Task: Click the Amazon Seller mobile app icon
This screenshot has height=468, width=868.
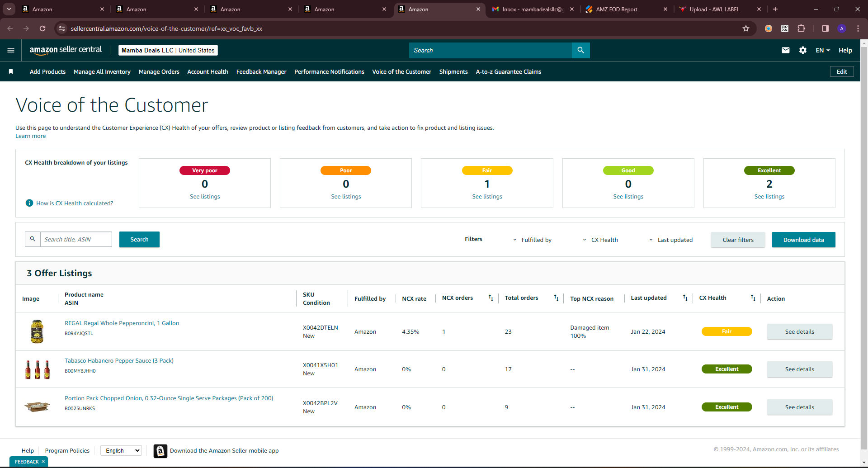Action: 160,451
